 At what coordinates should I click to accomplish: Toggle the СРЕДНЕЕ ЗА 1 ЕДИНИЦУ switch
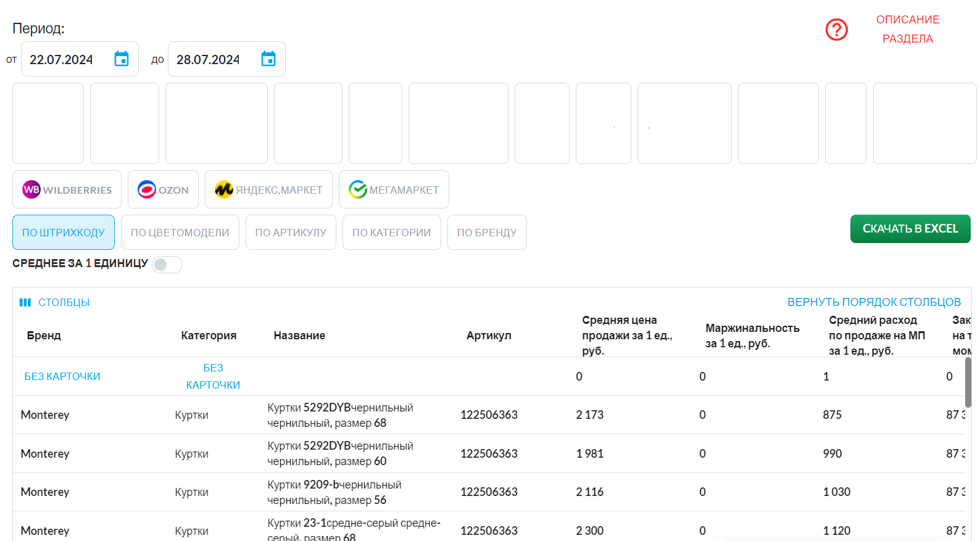point(167,264)
